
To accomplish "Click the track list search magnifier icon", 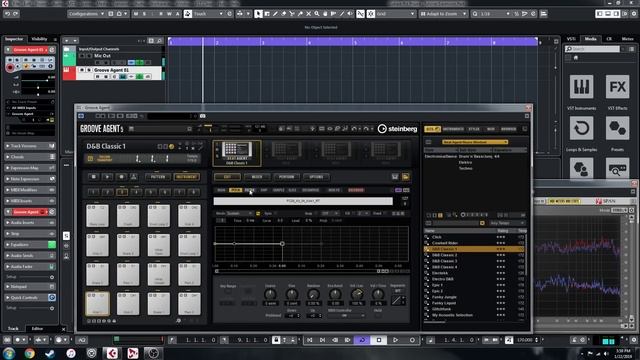I will tap(160, 41).
